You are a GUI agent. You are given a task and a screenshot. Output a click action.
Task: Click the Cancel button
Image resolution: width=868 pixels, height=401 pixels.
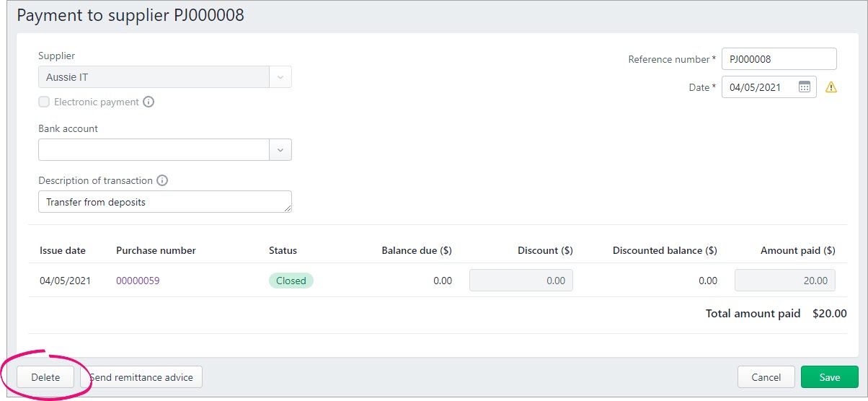pyautogui.click(x=766, y=377)
